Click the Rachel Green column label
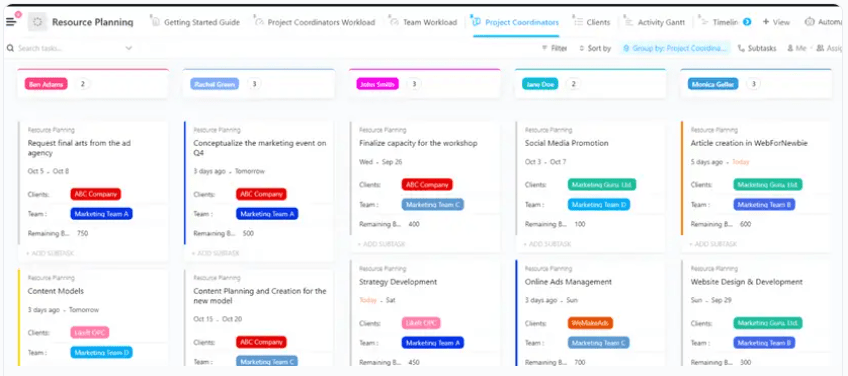The image size is (848, 376). point(215,84)
